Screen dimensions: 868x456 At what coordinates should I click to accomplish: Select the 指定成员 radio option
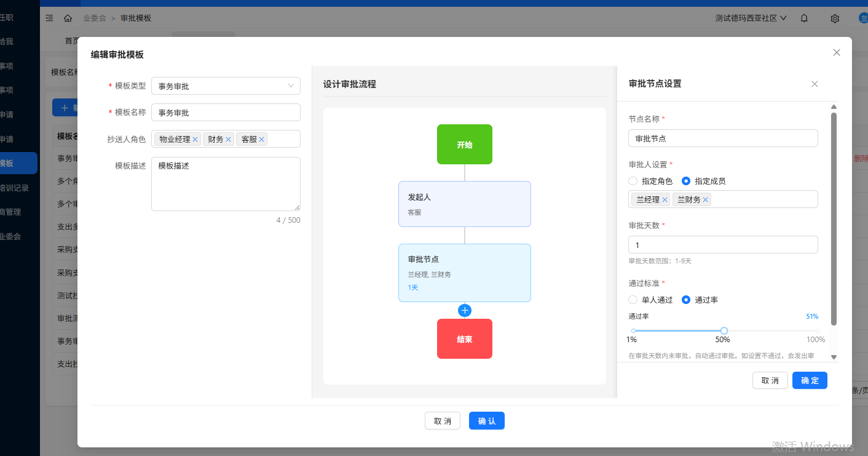[x=686, y=182]
